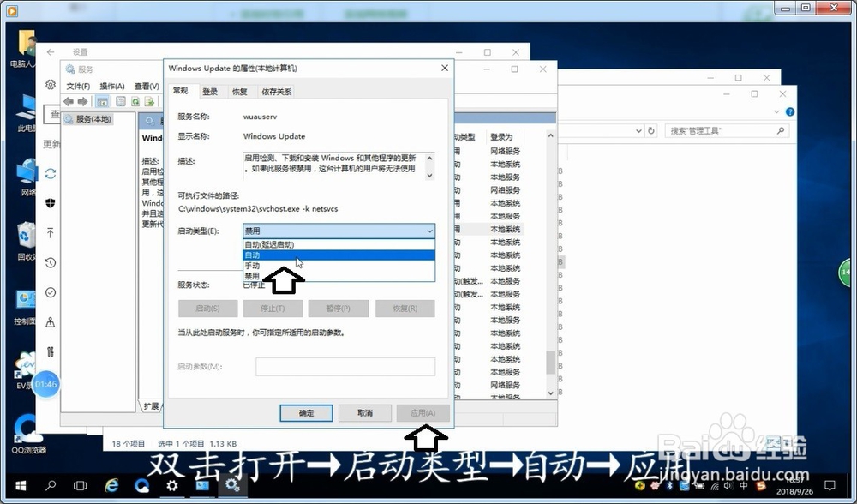The image size is (857, 504).
Task: Open the developer tools icon in Settings sidebar
Action: pyautogui.click(x=51, y=351)
